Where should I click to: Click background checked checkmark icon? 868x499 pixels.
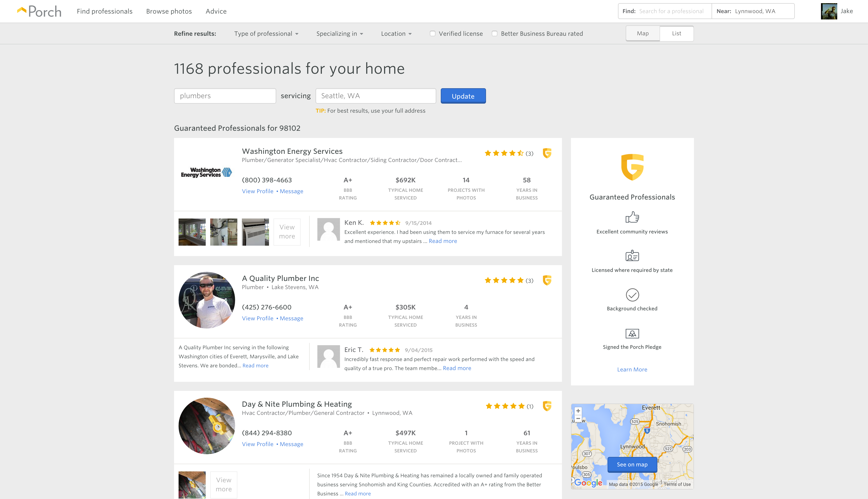click(632, 295)
